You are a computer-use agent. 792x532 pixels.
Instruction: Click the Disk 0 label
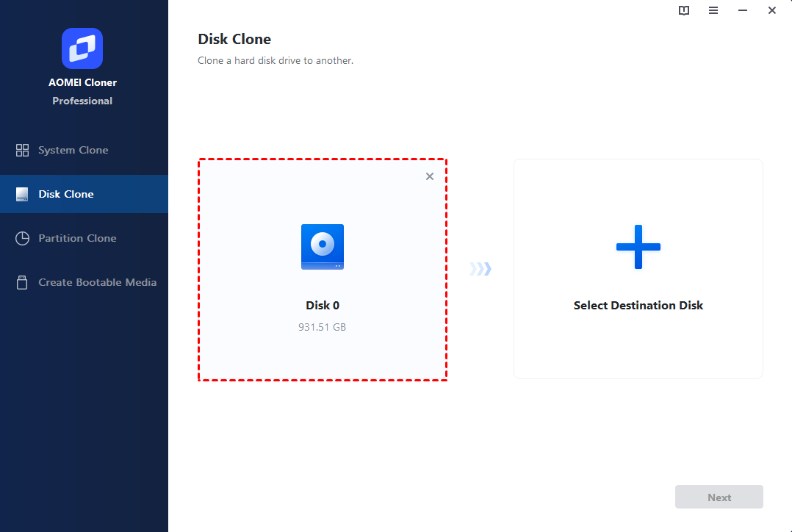(323, 305)
